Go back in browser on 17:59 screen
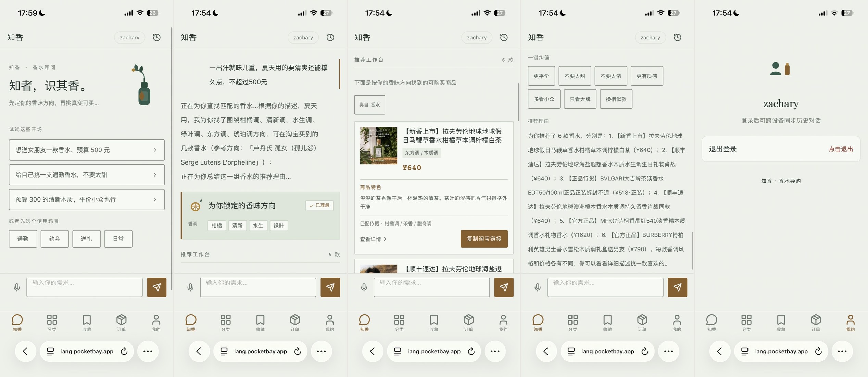 click(25, 351)
